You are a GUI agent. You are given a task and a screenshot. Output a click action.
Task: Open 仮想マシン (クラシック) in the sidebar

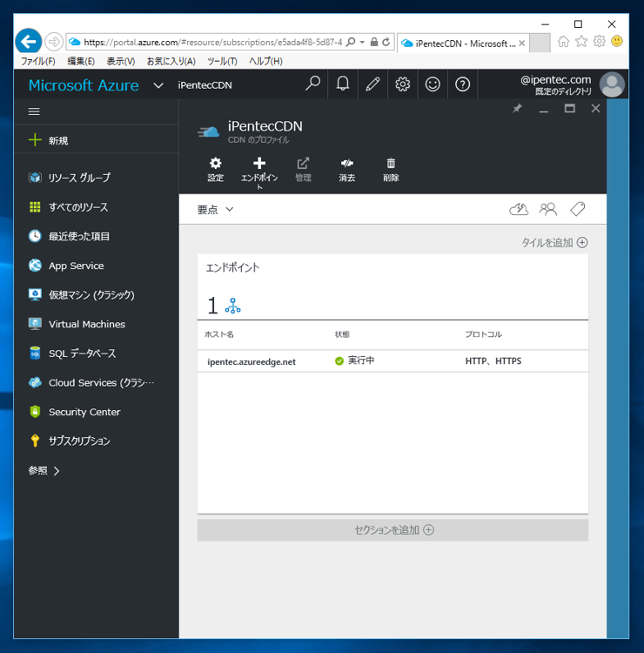tap(96, 294)
